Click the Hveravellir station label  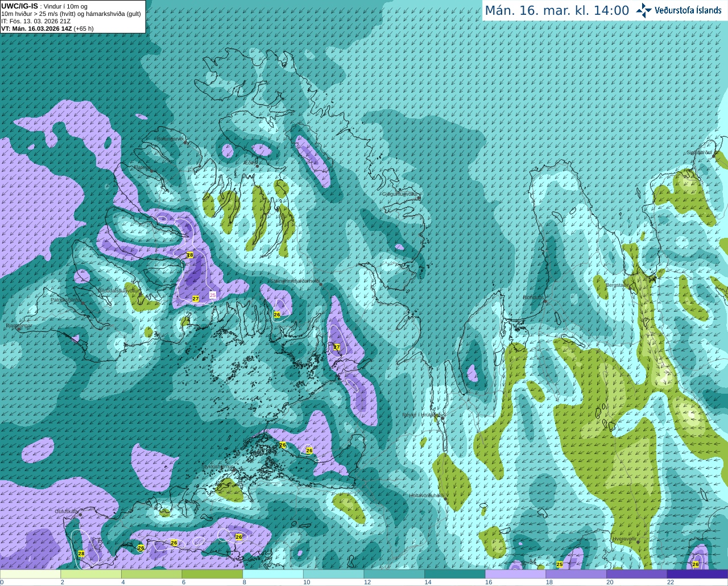click(624, 539)
